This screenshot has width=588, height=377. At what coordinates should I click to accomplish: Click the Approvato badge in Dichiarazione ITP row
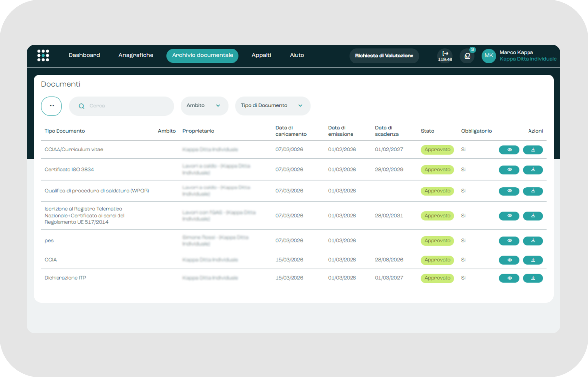(x=437, y=278)
